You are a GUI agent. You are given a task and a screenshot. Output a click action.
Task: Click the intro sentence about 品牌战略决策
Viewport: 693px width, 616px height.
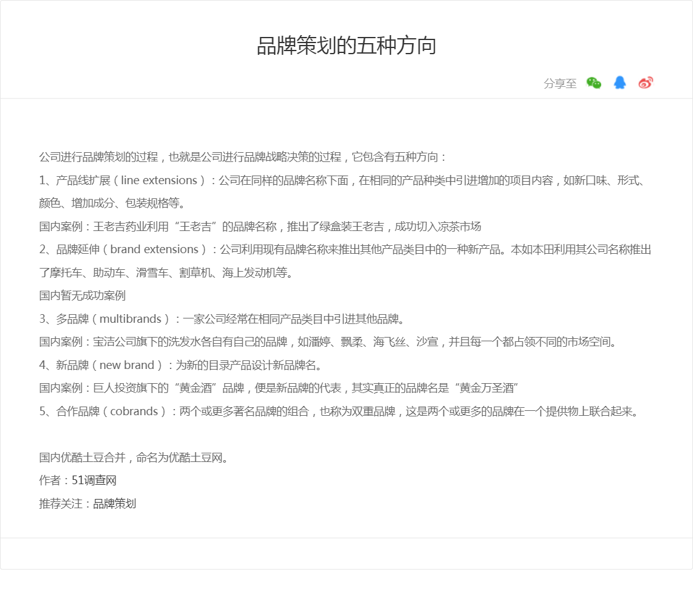coord(243,157)
